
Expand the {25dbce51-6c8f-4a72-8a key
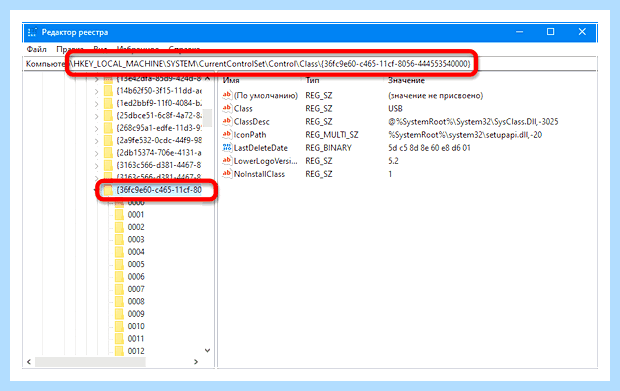point(96,116)
